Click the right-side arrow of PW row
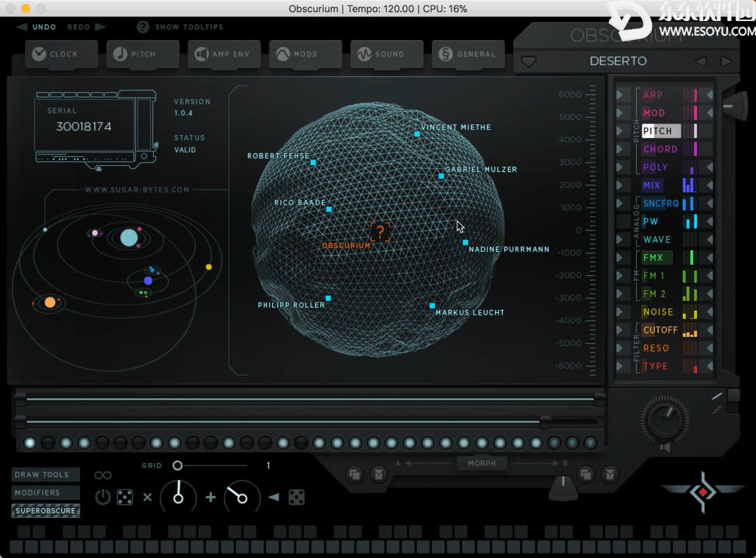Viewport: 756px width, 558px height. (x=710, y=222)
